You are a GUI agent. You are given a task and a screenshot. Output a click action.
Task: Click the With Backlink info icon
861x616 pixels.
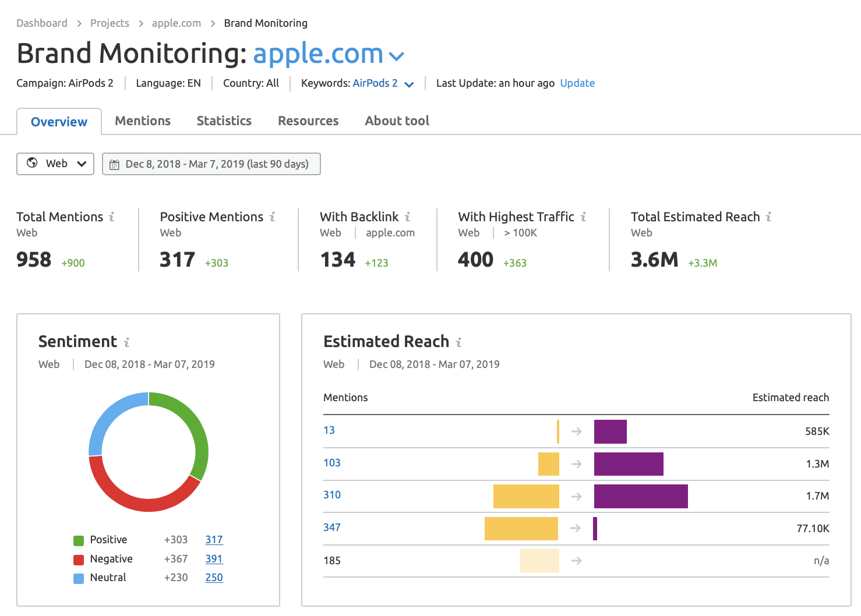(x=408, y=217)
